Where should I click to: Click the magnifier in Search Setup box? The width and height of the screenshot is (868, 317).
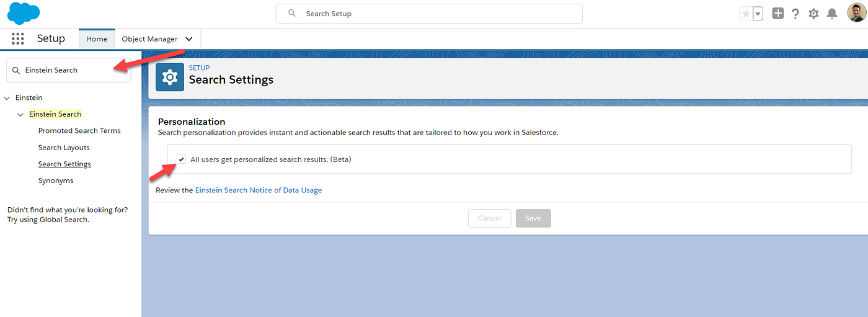[292, 13]
